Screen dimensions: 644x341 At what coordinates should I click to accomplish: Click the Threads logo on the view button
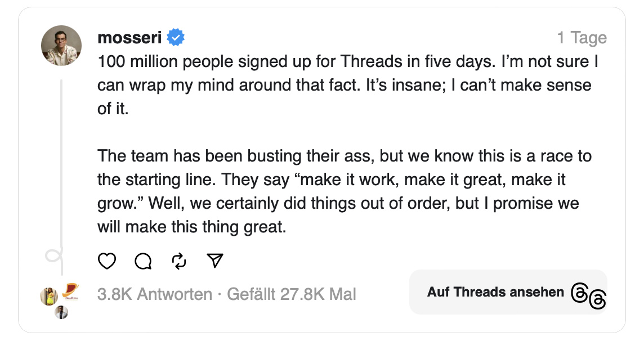tap(588, 295)
